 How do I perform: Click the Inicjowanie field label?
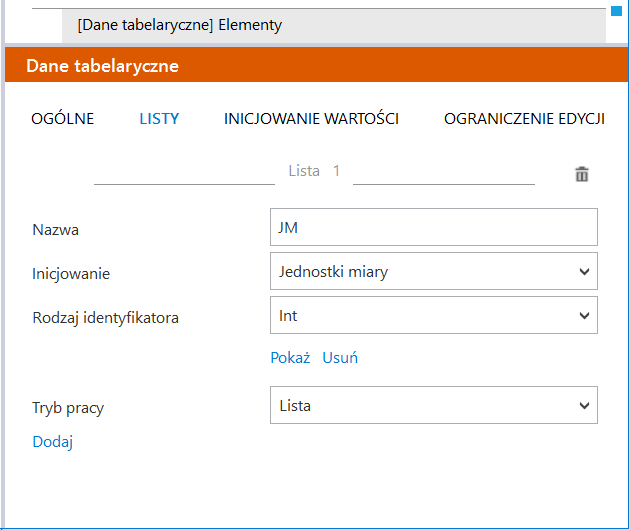pyautogui.click(x=71, y=273)
